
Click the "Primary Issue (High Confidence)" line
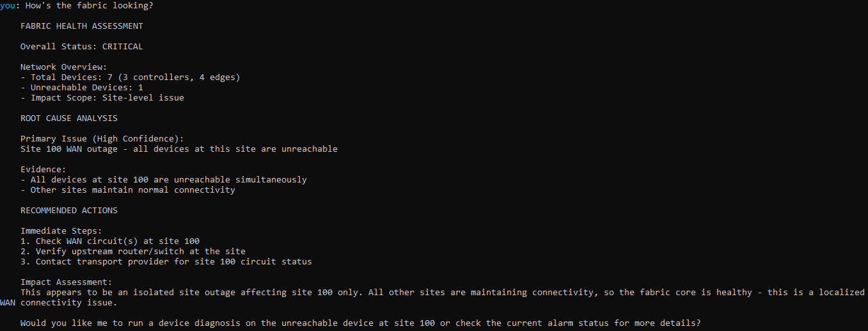pos(97,139)
